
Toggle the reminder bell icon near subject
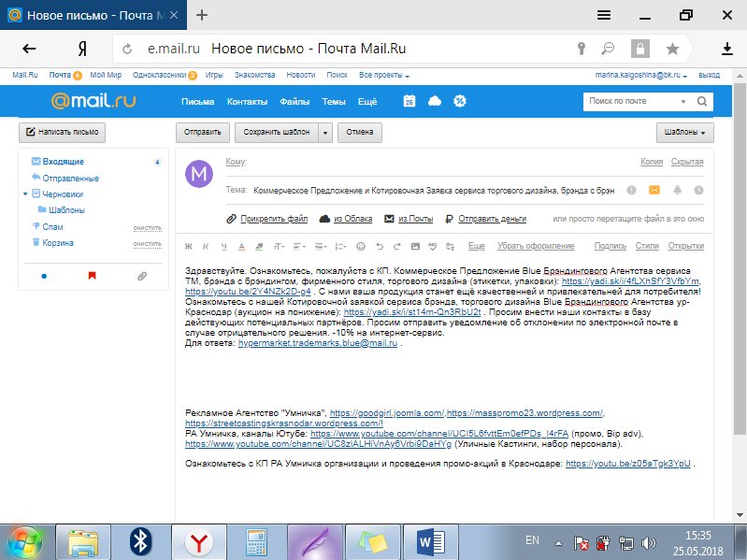click(x=676, y=190)
